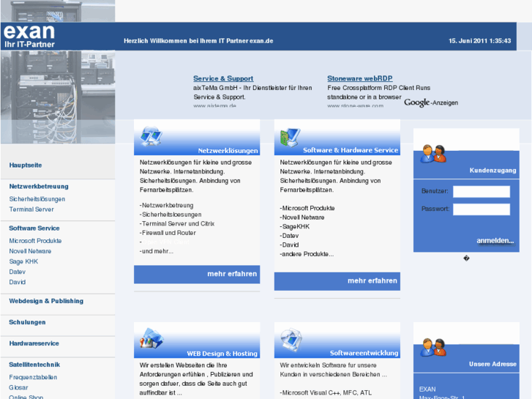Click the date and time in header
Image resolution: width=532 pixels, height=399 pixels.
click(480, 41)
